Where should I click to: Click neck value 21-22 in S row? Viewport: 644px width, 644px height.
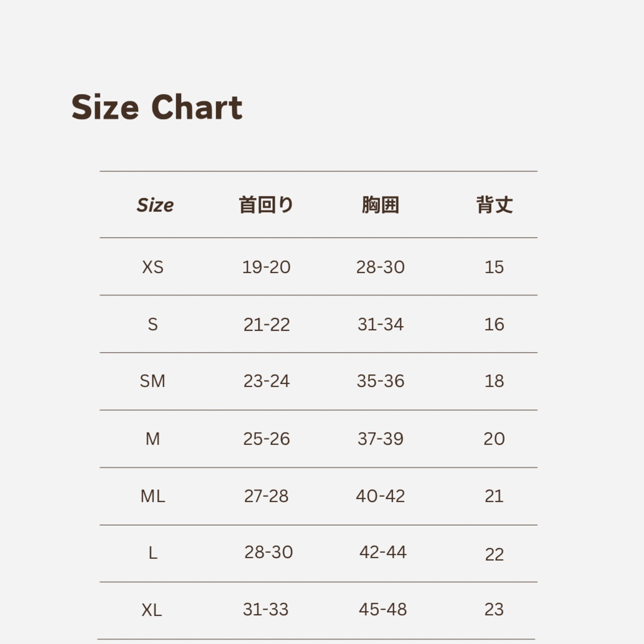[x=267, y=325]
